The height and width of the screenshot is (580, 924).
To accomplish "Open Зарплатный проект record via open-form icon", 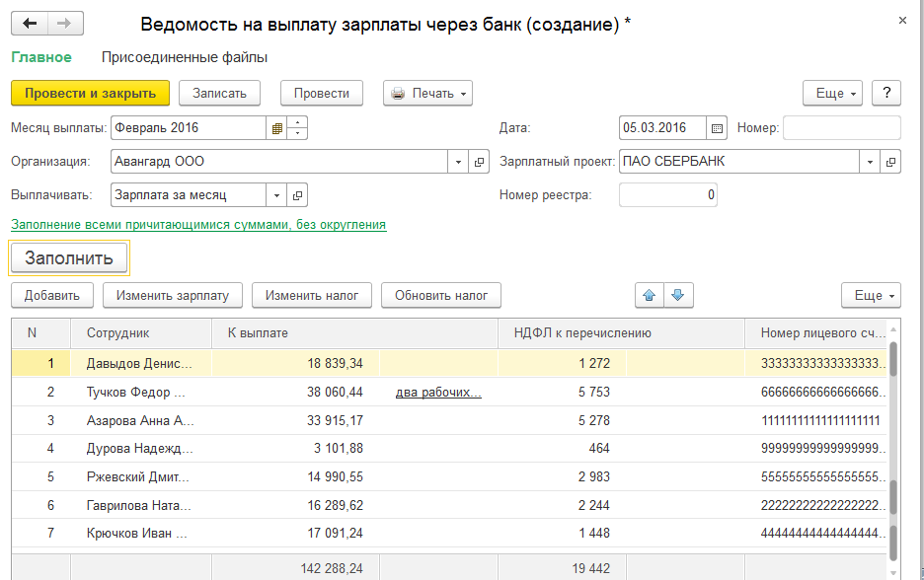I will coord(890,162).
